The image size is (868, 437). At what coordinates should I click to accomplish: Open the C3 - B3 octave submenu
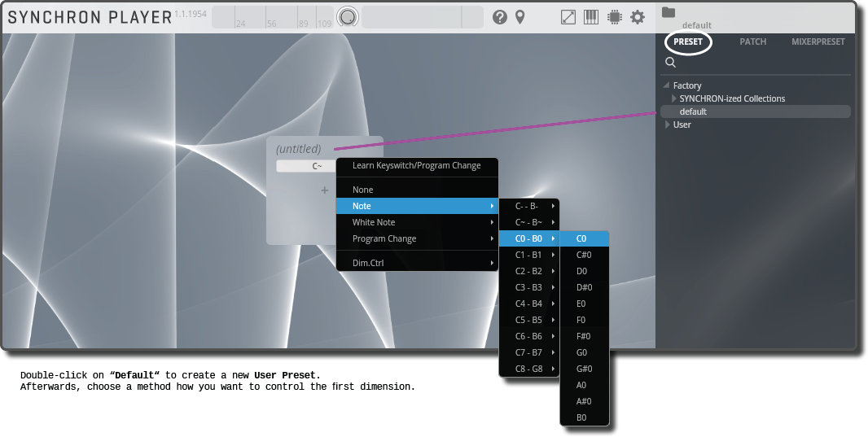pyautogui.click(x=528, y=287)
